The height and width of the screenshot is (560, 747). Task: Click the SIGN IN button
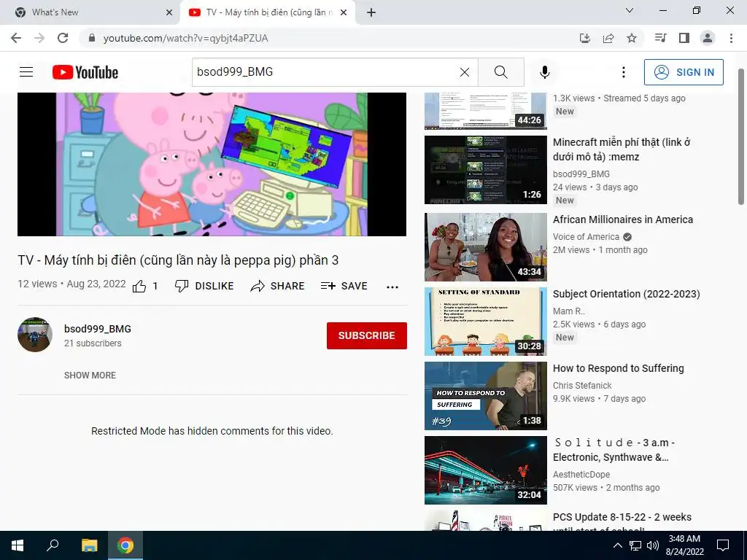click(x=684, y=72)
